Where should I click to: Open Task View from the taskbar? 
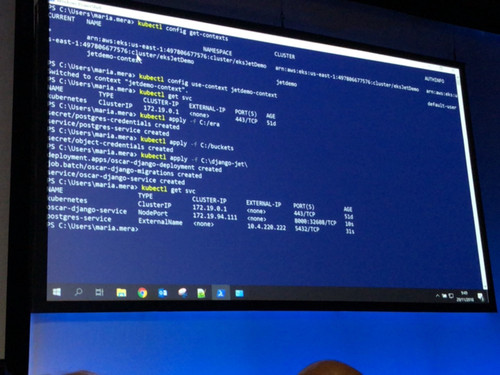[x=99, y=293]
